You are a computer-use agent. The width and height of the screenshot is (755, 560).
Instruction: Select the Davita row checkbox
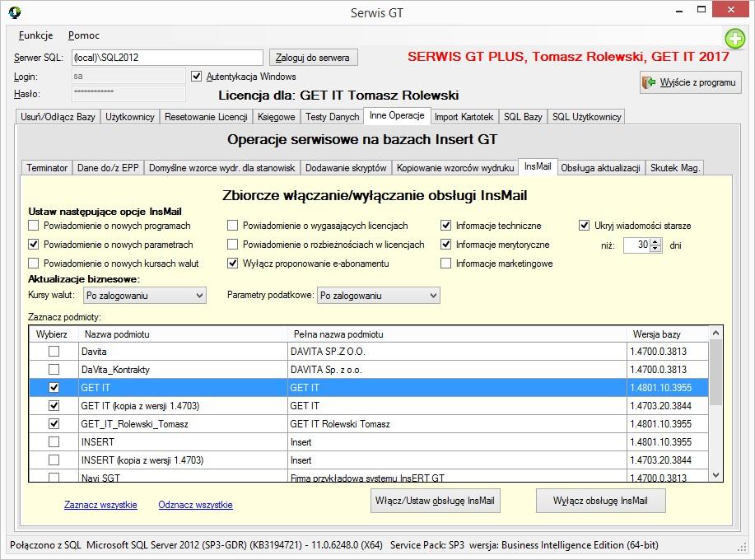(54, 352)
